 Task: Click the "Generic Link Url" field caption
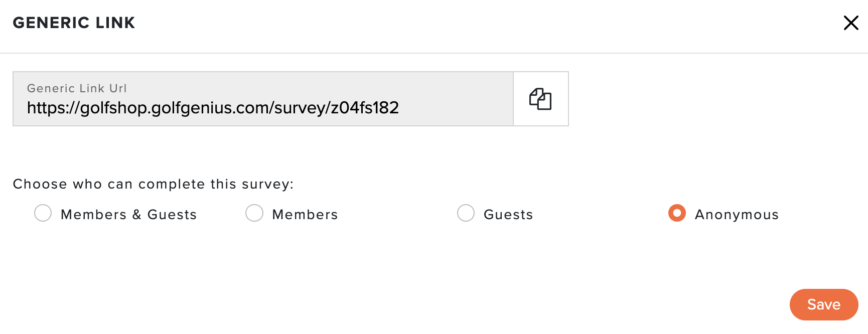click(77, 88)
